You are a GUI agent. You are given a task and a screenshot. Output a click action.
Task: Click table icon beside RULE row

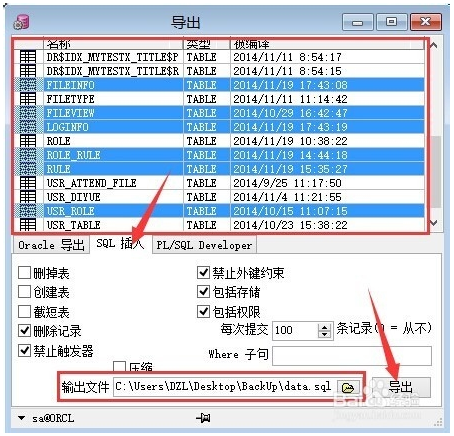tap(28, 169)
